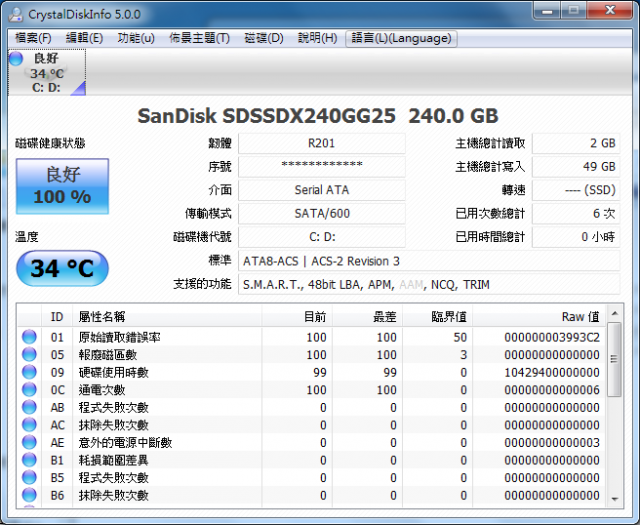Open the 編輯(E) menu
Screen dimensions: 640x525
pyautogui.click(x=84, y=38)
